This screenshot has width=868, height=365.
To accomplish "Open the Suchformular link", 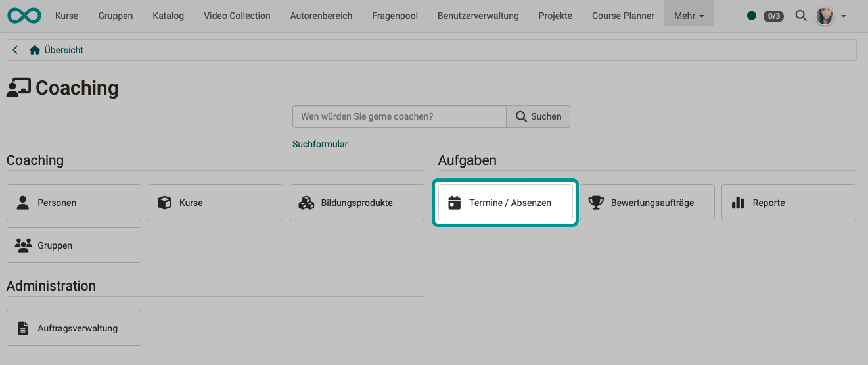I will (320, 144).
